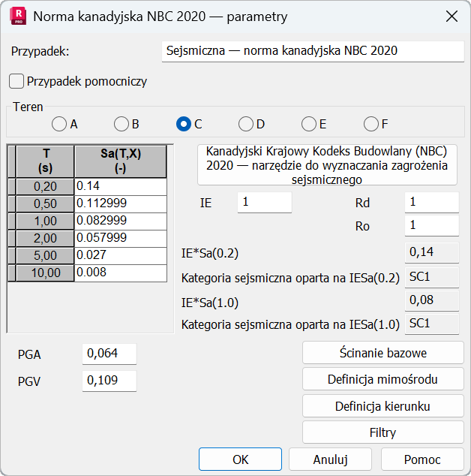Select terrain class B
The width and height of the screenshot is (471, 476).
click(x=121, y=124)
